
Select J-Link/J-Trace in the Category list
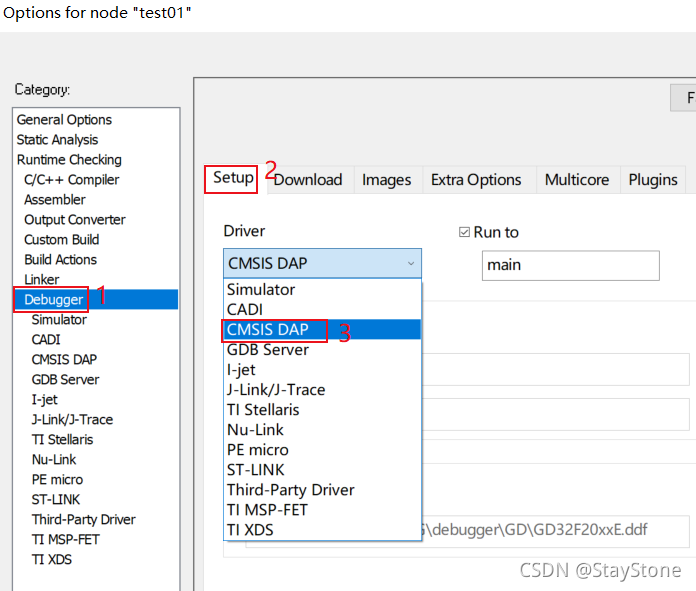(x=72, y=420)
